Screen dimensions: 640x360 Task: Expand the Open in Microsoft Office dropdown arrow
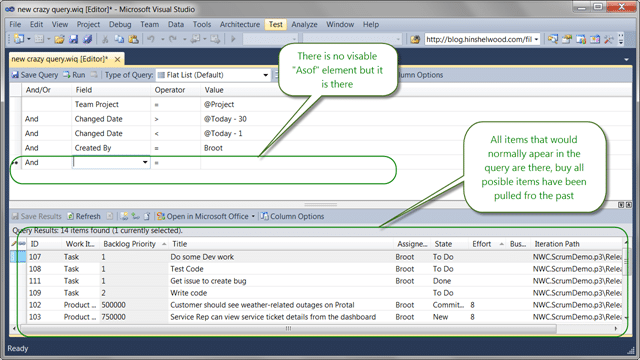coord(253,216)
